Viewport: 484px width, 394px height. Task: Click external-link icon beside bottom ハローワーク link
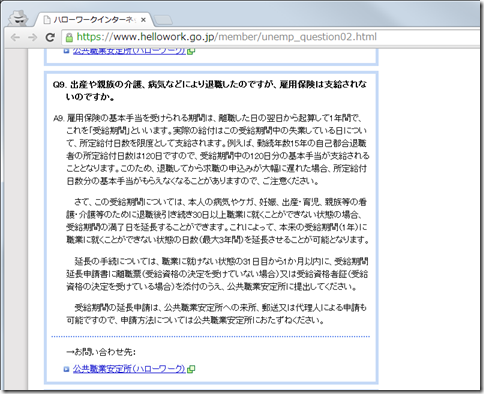tap(191, 369)
